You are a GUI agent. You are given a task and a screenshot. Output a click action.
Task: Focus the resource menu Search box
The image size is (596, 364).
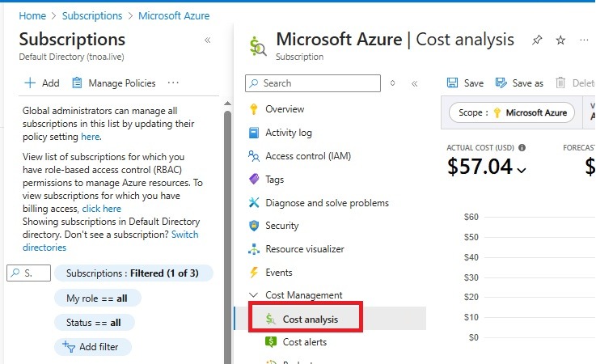tap(313, 83)
